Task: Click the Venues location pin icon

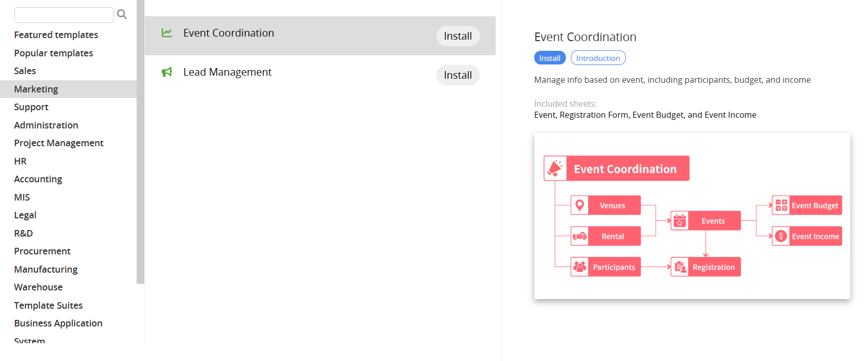Action: click(x=580, y=205)
